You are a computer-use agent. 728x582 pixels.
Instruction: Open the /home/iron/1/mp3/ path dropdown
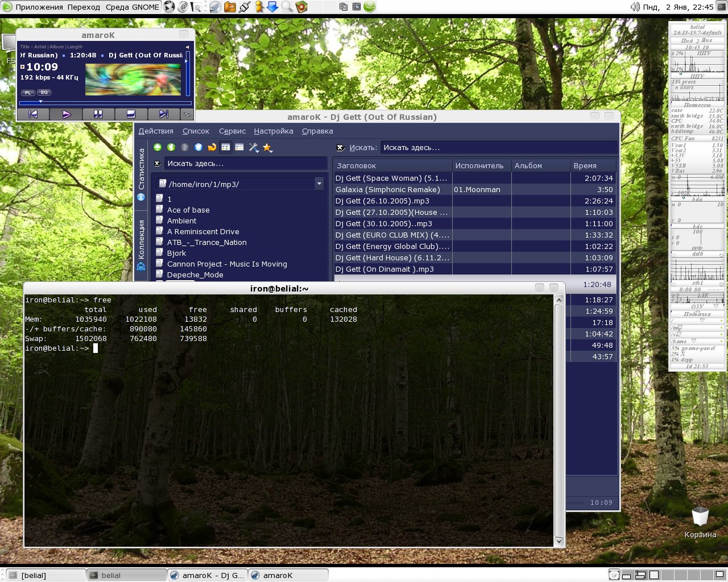(x=319, y=184)
